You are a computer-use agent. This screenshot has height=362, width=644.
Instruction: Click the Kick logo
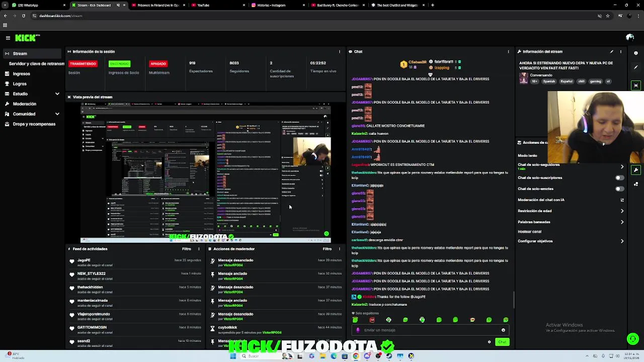tap(27, 38)
